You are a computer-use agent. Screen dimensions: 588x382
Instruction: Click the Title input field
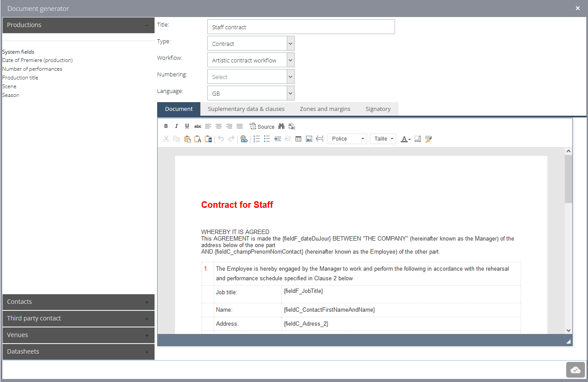click(301, 27)
